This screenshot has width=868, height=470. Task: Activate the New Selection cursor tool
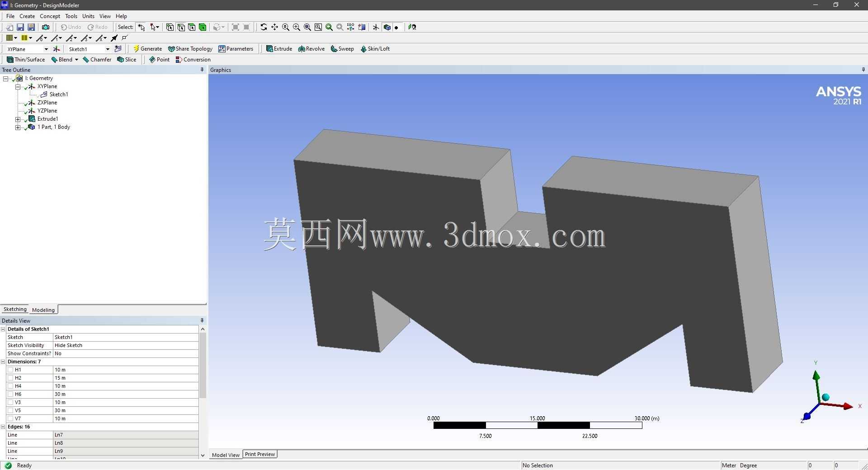(x=142, y=27)
